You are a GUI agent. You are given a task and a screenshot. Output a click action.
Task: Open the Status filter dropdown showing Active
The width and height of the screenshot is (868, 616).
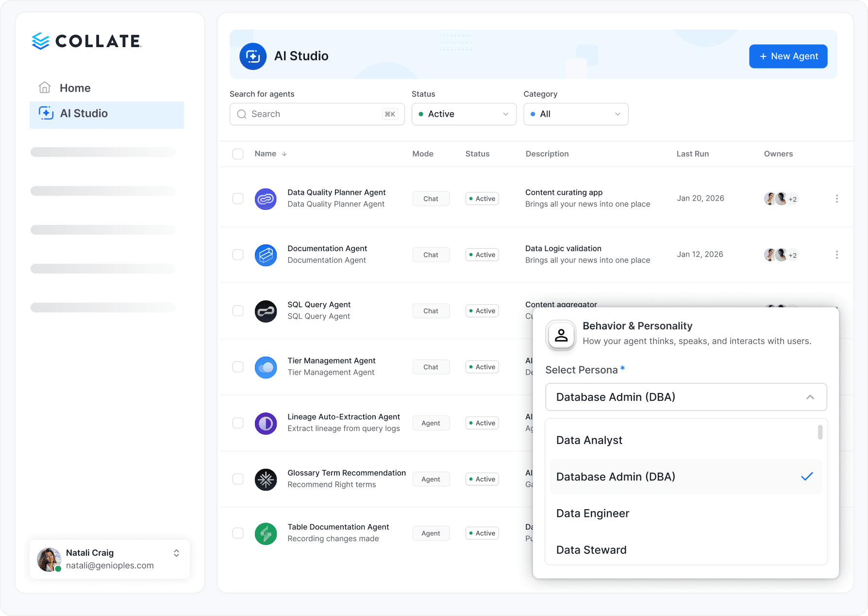pyautogui.click(x=464, y=114)
